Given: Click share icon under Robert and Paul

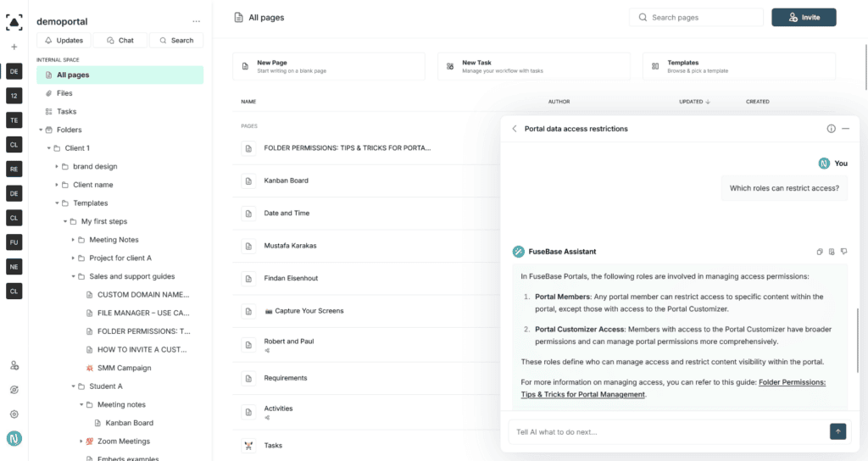Looking at the screenshot, I should (x=267, y=351).
